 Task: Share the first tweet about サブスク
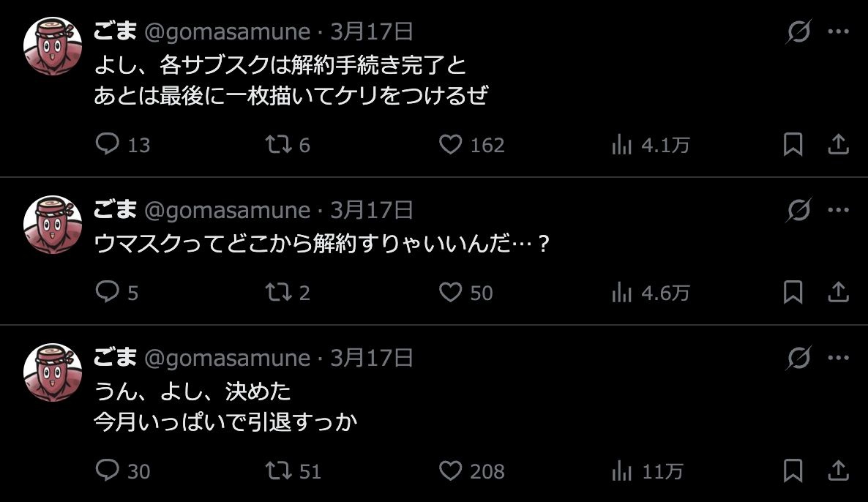click(x=837, y=144)
